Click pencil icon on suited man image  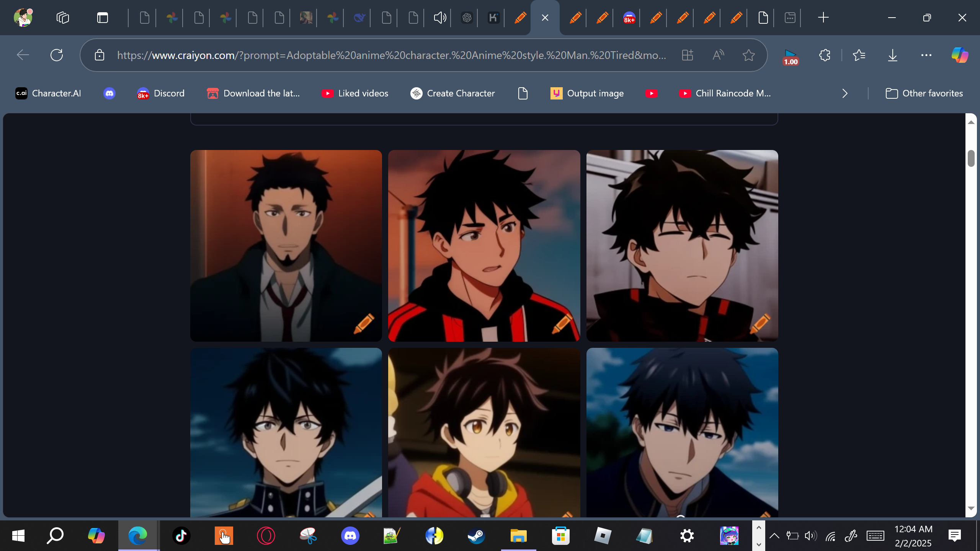(364, 323)
